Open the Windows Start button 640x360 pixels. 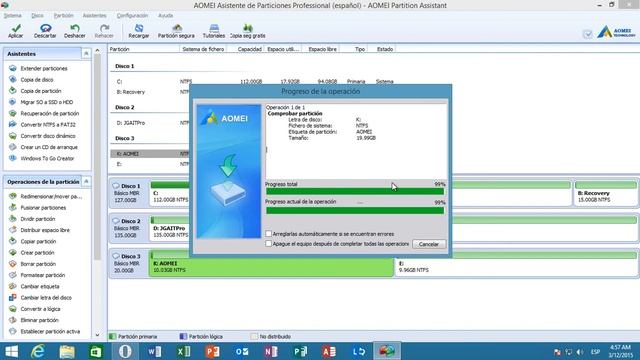click(11, 351)
